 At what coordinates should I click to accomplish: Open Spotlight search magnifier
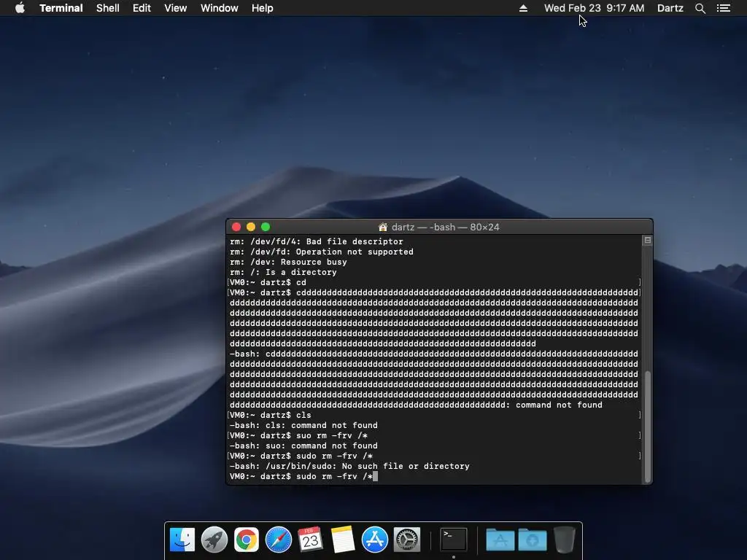click(x=700, y=8)
